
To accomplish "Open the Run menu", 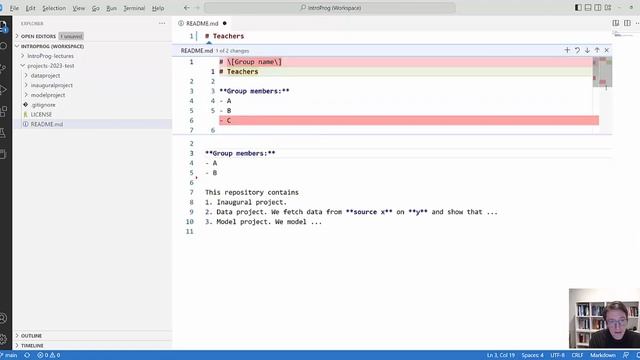I will coord(111,8).
